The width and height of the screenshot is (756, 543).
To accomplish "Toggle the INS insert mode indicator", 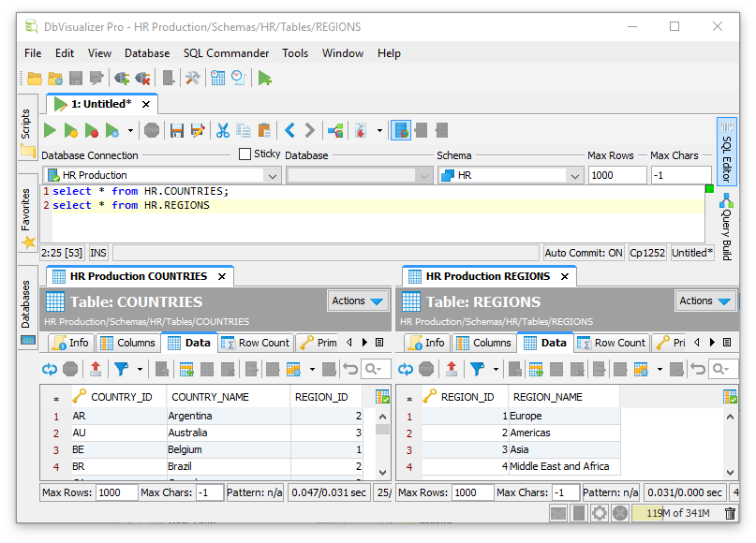I will coord(98,253).
